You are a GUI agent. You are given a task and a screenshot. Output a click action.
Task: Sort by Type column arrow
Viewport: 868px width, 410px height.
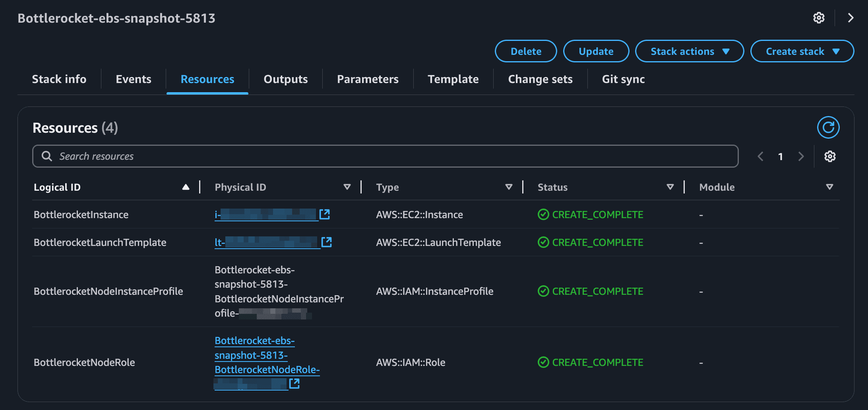pos(509,187)
